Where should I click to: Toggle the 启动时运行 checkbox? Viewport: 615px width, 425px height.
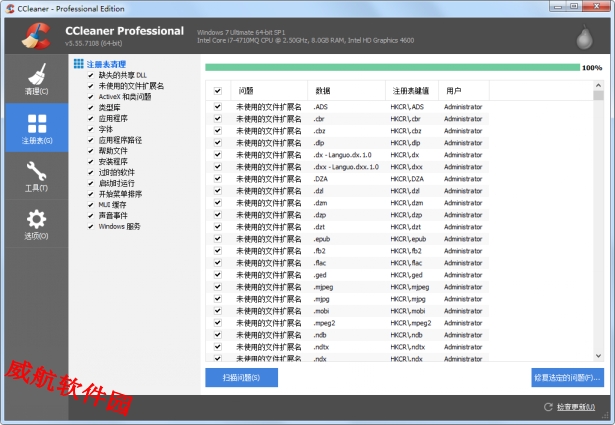pyautogui.click(x=91, y=183)
